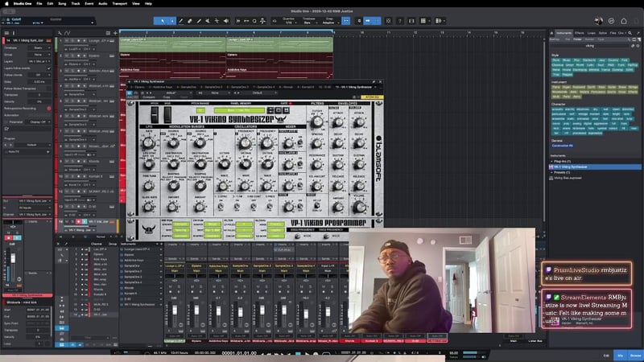This screenshot has height=362, width=644.
Task: Switch to browser Effects tab
Action: (579, 33)
